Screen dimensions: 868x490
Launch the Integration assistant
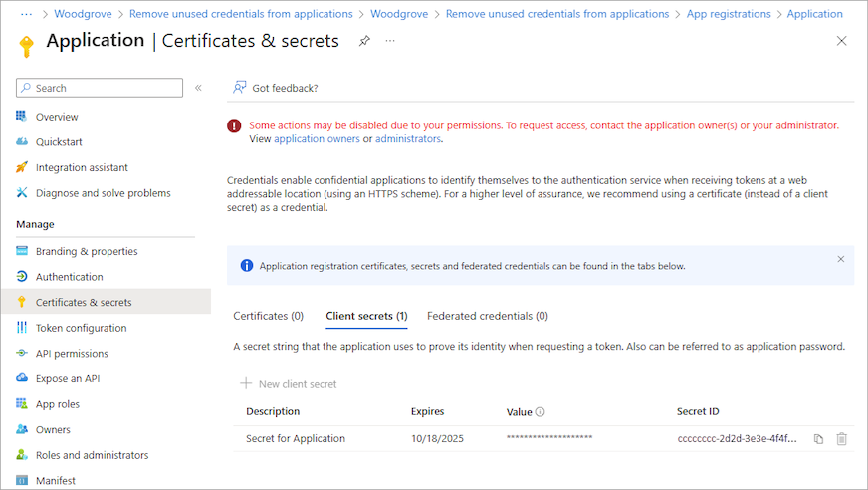click(x=82, y=167)
